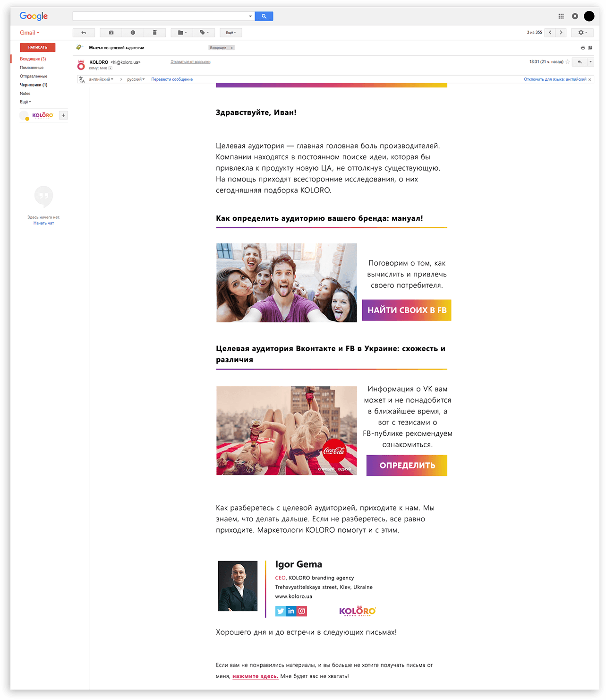Dismiss the translation bar

tap(589, 79)
